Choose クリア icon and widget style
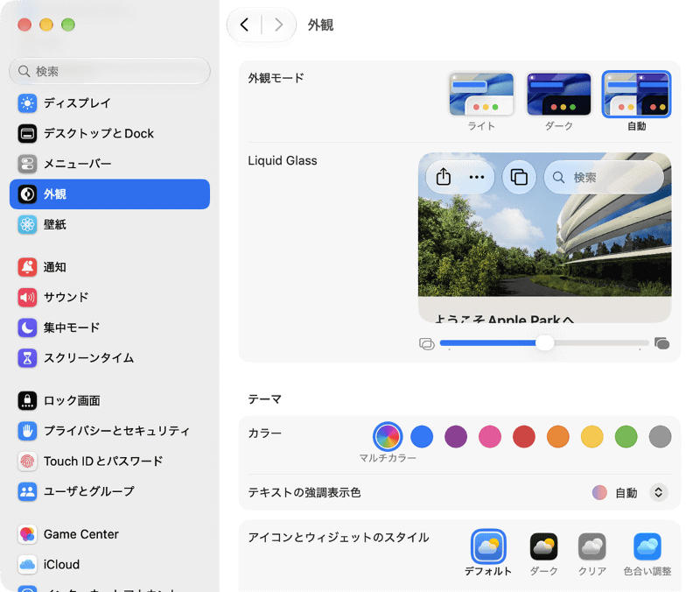700x592 pixels. pyautogui.click(x=592, y=553)
